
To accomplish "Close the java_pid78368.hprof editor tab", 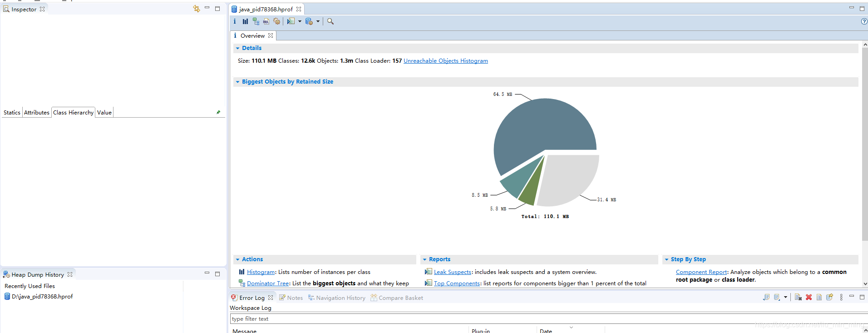I will pyautogui.click(x=299, y=9).
